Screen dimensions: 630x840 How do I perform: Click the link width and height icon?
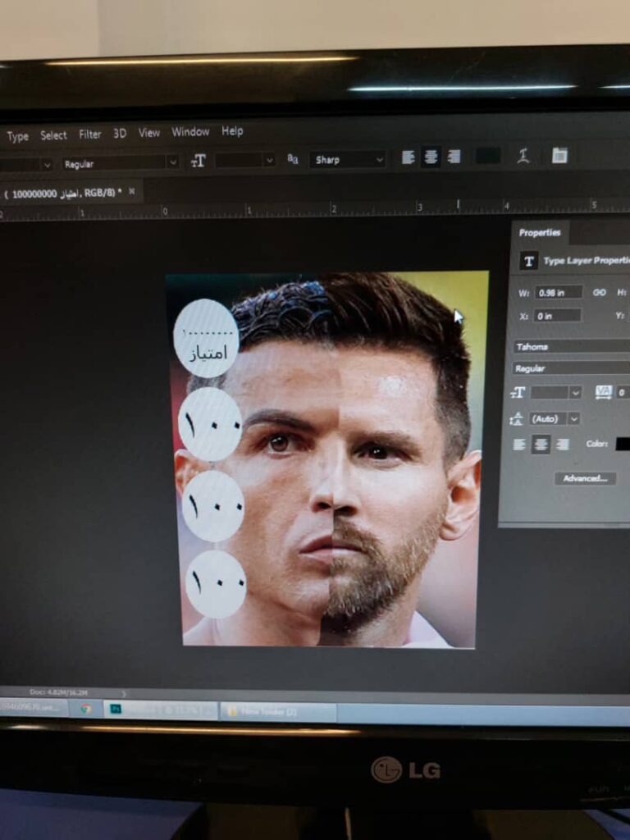tap(600, 292)
